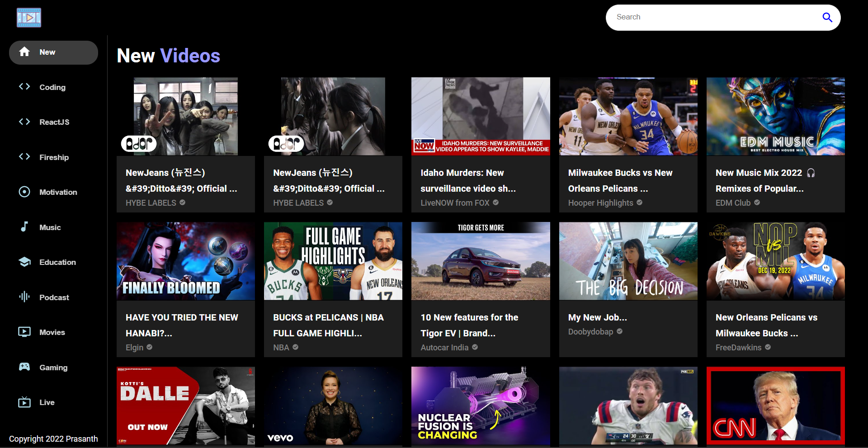Open the Tigor Gets More car thumbnail
The width and height of the screenshot is (868, 448).
click(x=481, y=261)
